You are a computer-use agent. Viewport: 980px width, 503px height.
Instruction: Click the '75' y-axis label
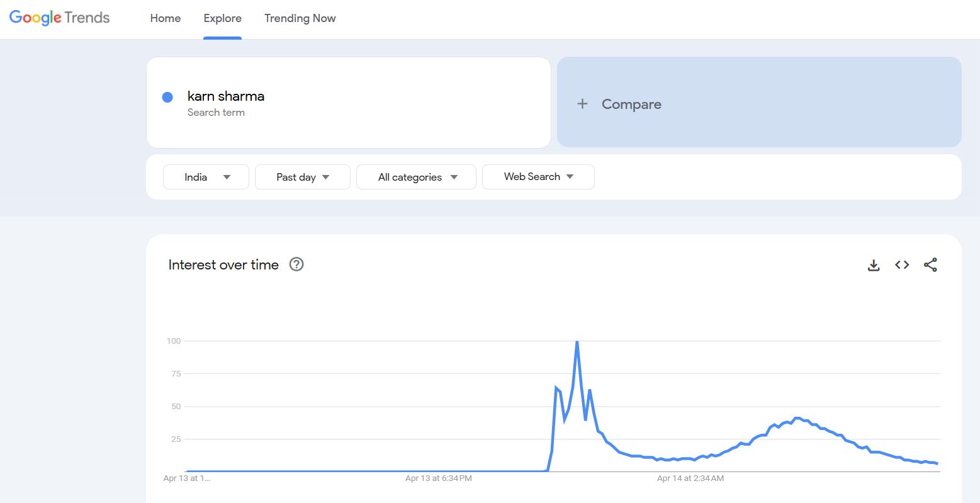(176, 374)
